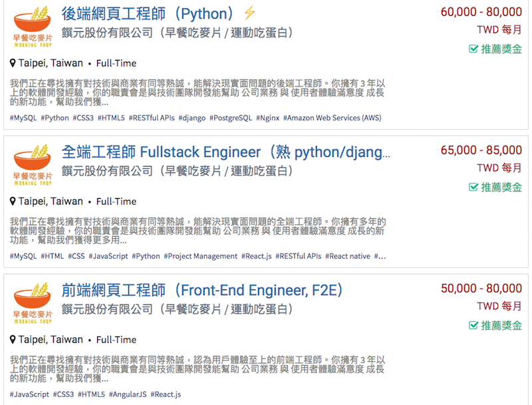Image resolution: width=532 pixels, height=405 pixels.
Task: Click the 推薦獎金 check icon in the Fullstack listing
Action: point(473,187)
